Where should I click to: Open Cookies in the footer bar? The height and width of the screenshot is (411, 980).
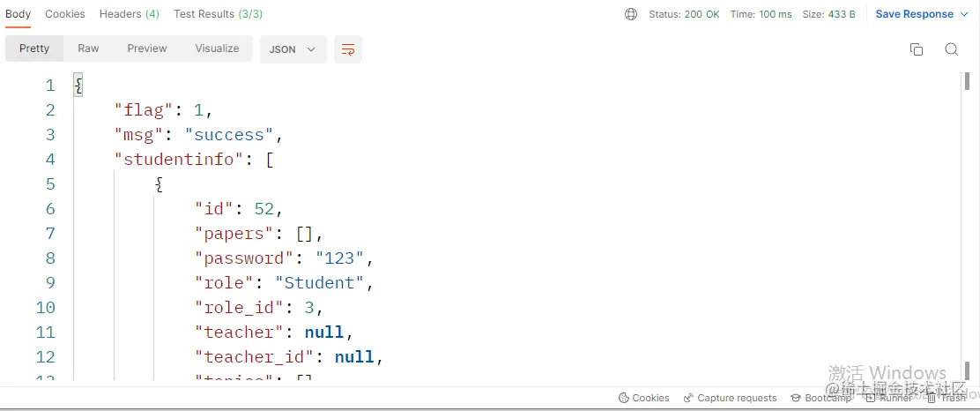643,398
